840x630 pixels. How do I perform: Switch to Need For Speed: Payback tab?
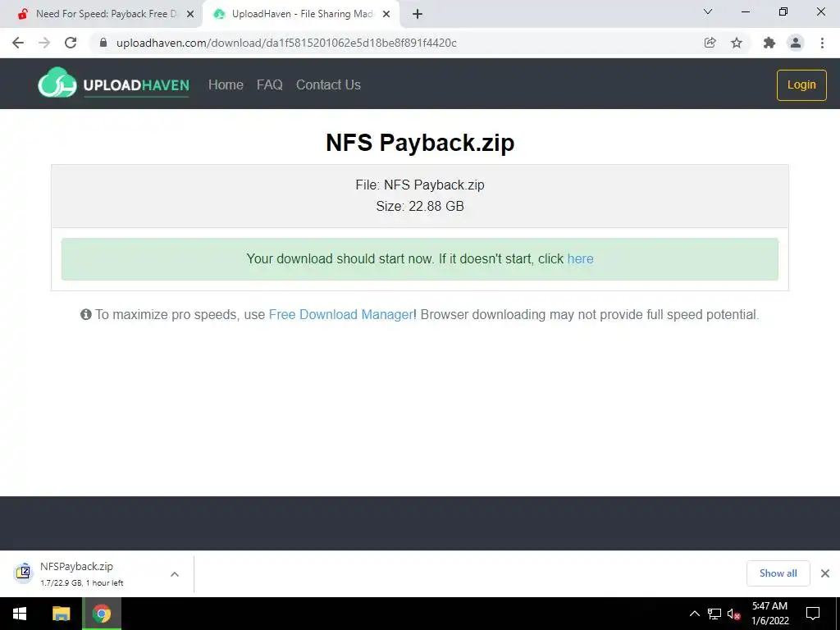[102, 14]
